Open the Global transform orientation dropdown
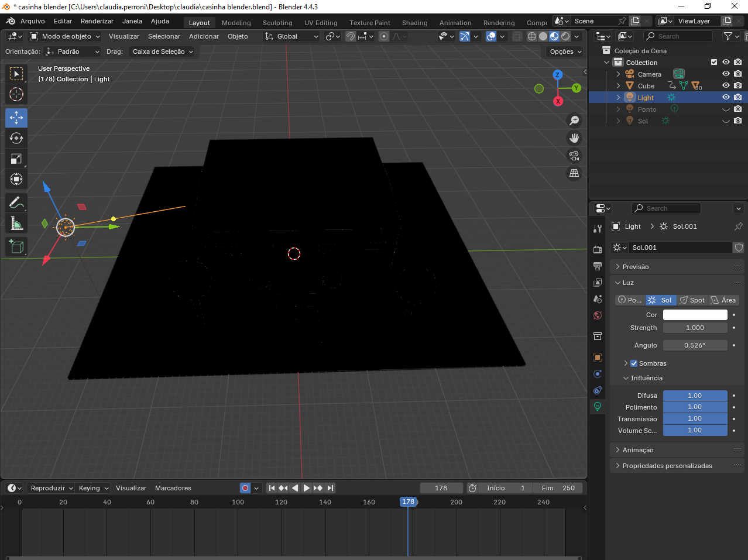 point(292,36)
